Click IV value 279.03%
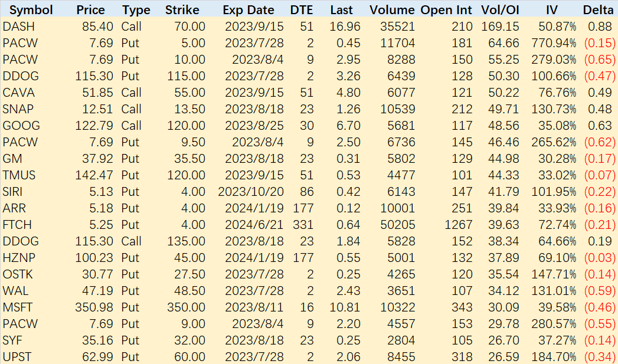 click(x=554, y=60)
